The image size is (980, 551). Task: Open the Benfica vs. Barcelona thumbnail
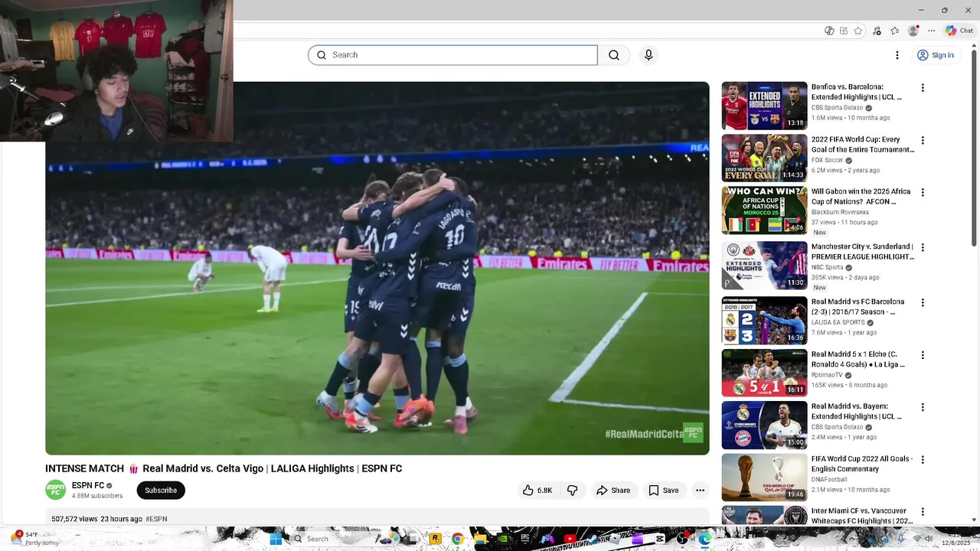click(764, 106)
